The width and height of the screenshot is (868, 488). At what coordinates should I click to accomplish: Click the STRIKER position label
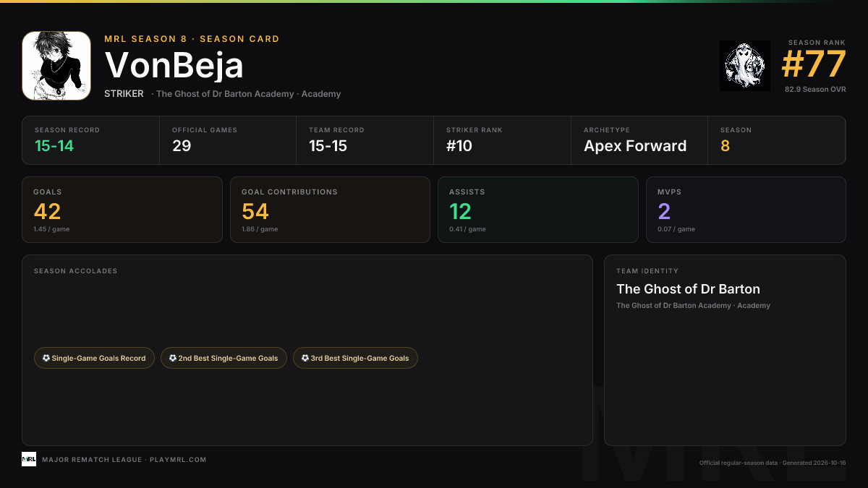pos(124,94)
